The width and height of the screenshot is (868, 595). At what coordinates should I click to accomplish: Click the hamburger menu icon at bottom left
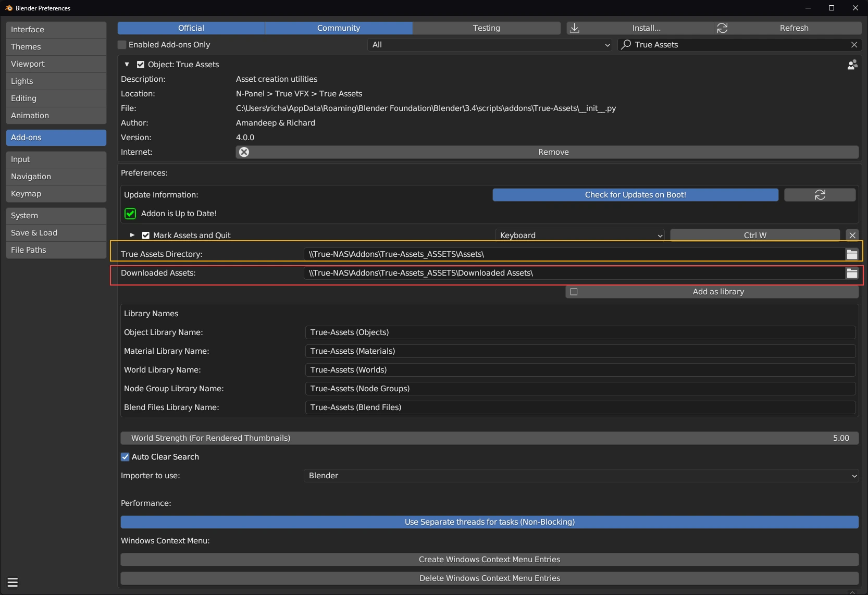13,582
